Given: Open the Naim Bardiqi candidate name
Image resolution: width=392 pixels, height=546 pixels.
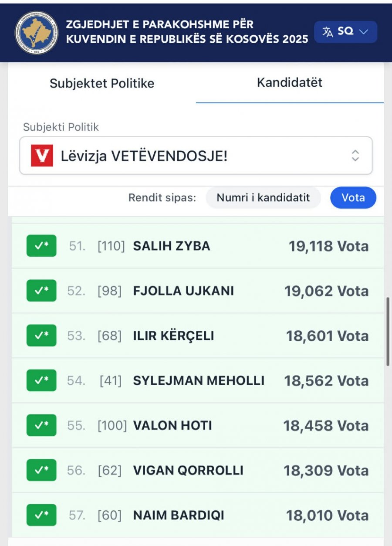Looking at the screenshot, I should 179,515.
